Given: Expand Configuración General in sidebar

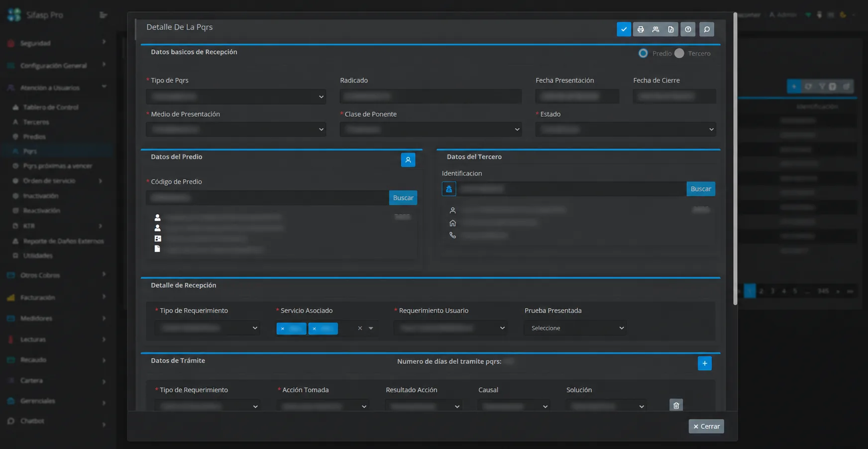Looking at the screenshot, I should (57, 65).
